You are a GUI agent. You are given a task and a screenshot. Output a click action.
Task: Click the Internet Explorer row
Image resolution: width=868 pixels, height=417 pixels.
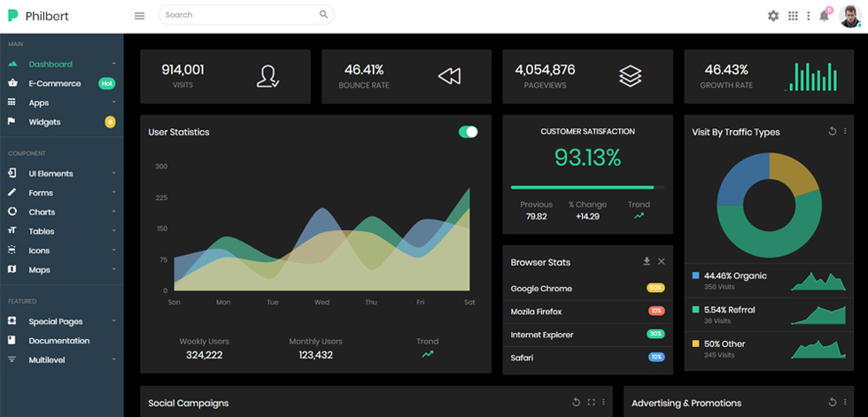(588, 335)
